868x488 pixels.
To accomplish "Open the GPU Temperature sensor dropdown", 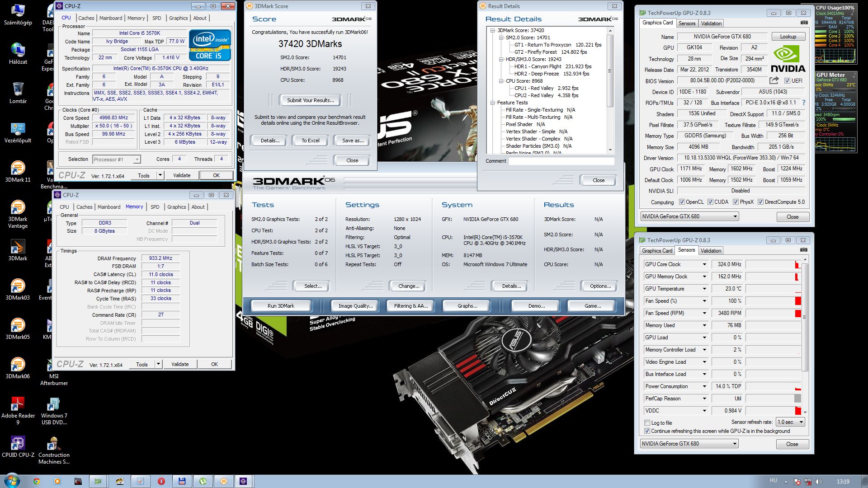I will tap(704, 289).
